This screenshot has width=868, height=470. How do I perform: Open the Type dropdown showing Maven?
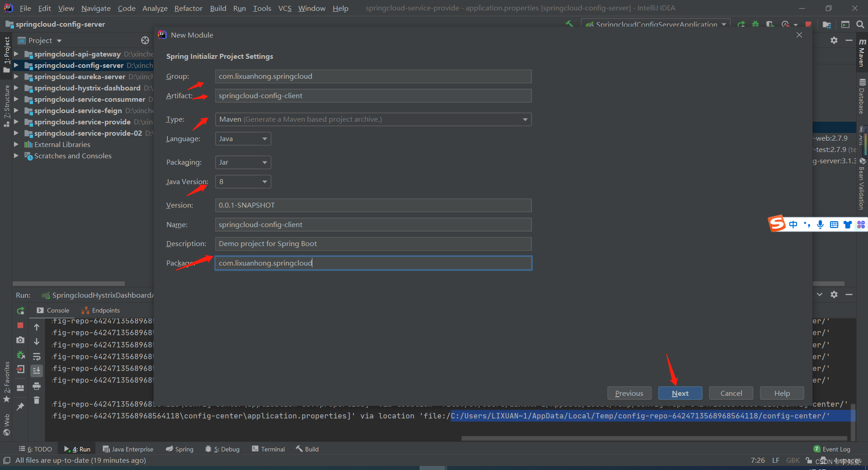pos(373,119)
